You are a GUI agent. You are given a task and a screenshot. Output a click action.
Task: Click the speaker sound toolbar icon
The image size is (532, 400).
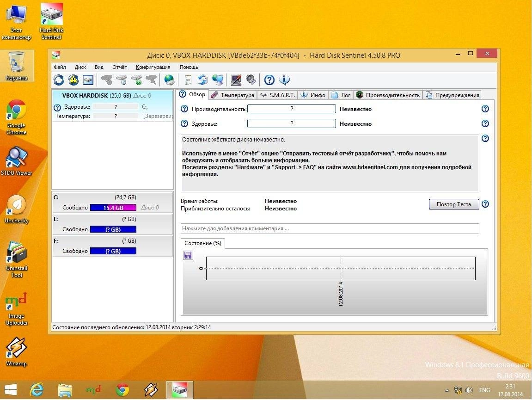point(251,80)
